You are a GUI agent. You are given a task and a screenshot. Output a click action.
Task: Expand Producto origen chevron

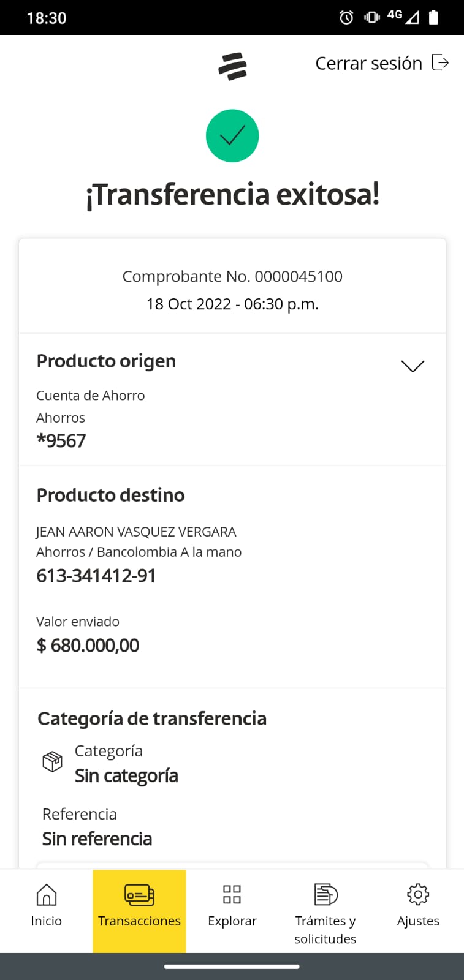coord(413,366)
